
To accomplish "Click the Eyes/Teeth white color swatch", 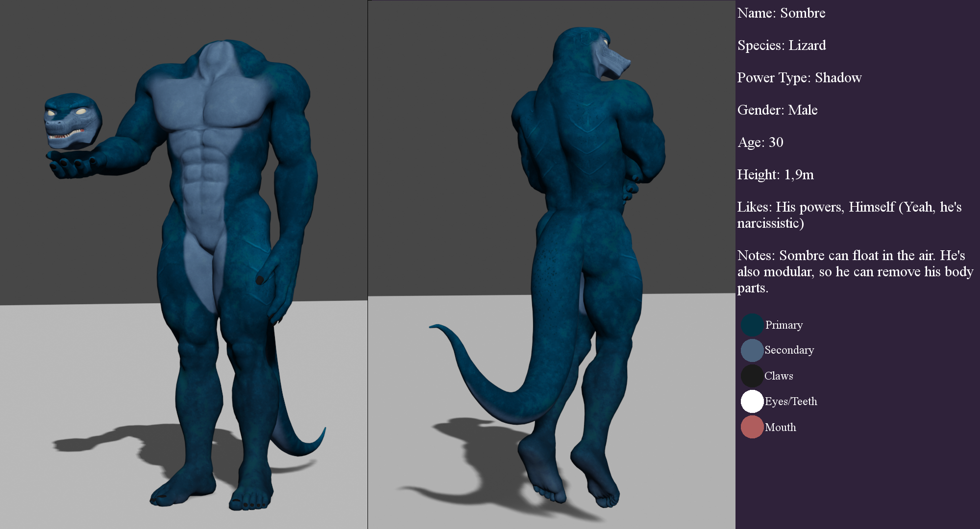I will point(752,401).
